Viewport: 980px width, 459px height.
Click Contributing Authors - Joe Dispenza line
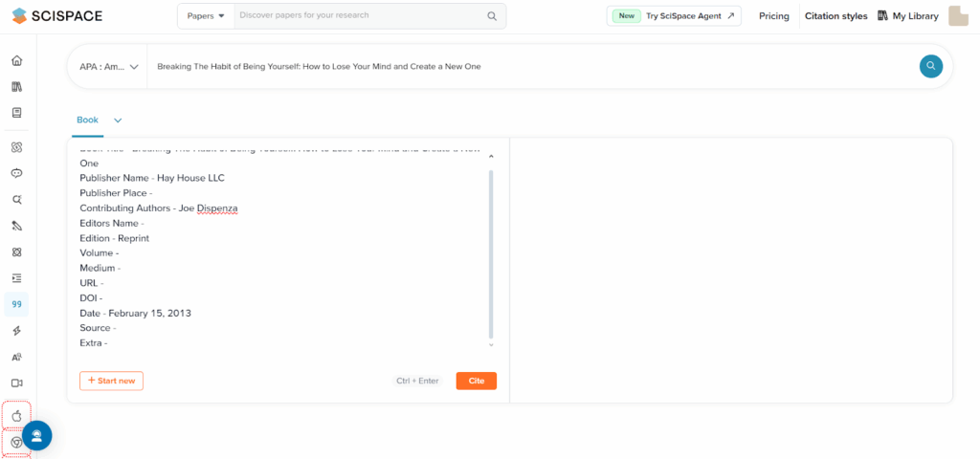[x=159, y=208]
